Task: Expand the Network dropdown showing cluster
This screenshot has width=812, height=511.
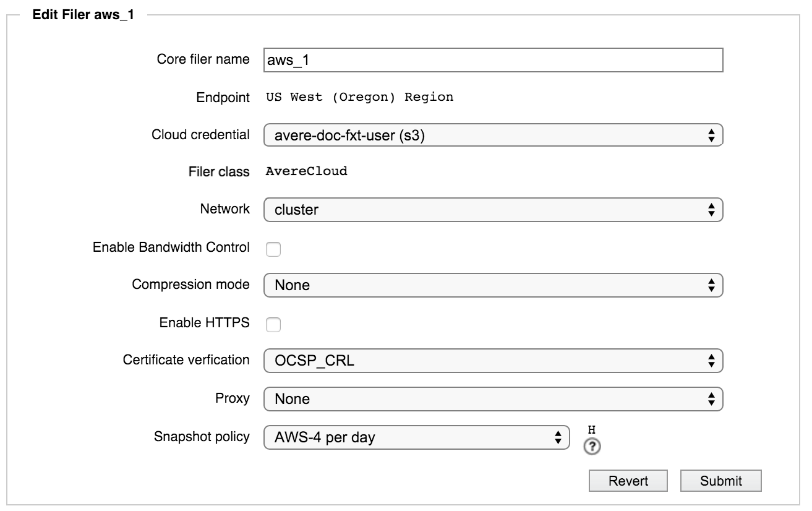Action: 493,210
